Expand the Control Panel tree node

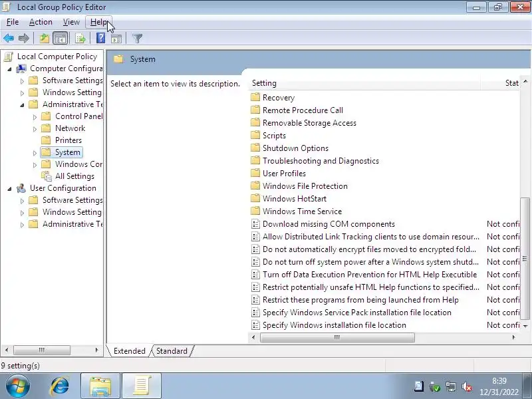click(x=35, y=117)
